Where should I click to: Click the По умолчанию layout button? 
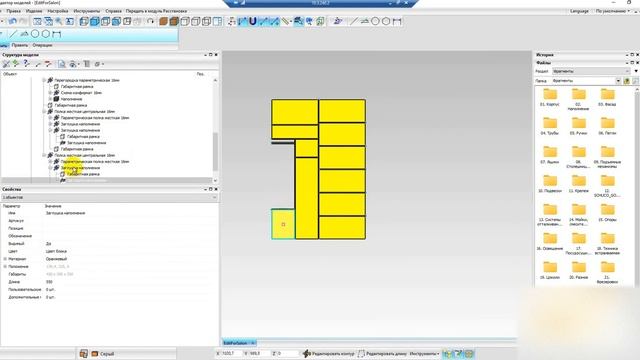tap(612, 11)
